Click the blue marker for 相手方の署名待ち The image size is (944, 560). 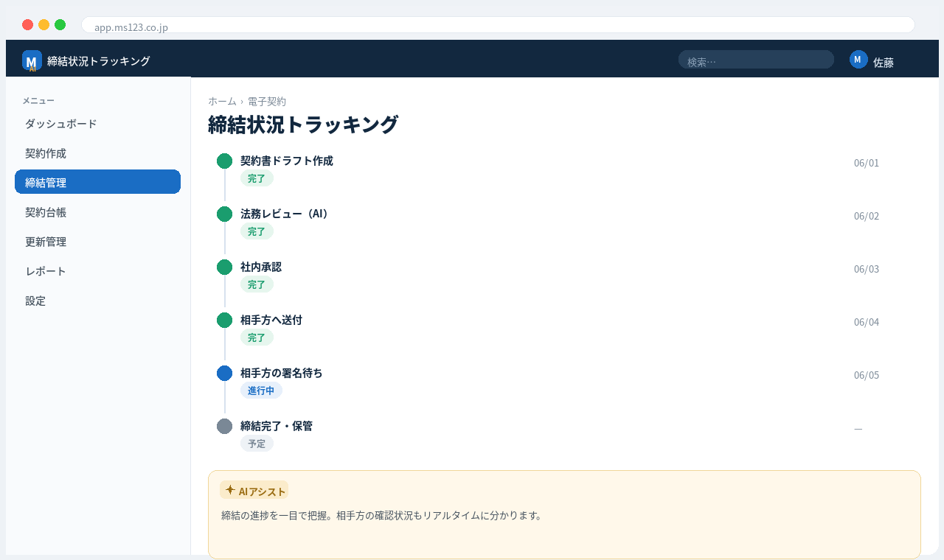224,373
